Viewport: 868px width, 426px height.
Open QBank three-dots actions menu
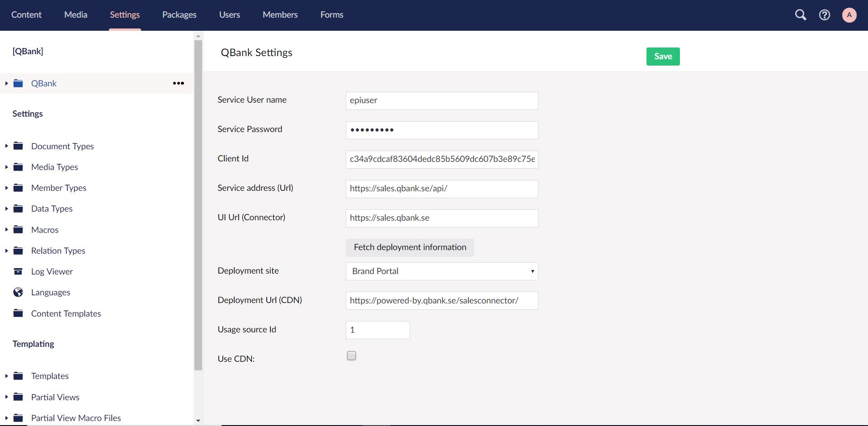pyautogui.click(x=179, y=83)
